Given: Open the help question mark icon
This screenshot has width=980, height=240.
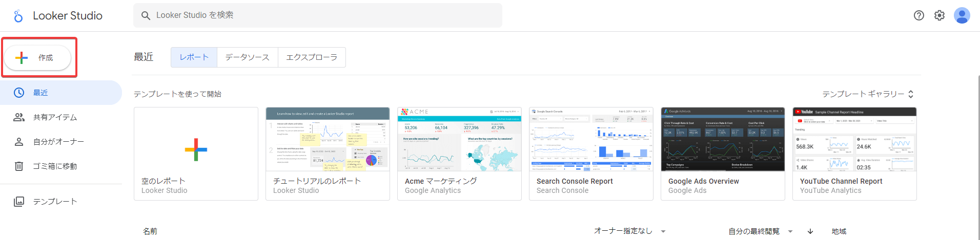Looking at the screenshot, I should pyautogui.click(x=919, y=15).
